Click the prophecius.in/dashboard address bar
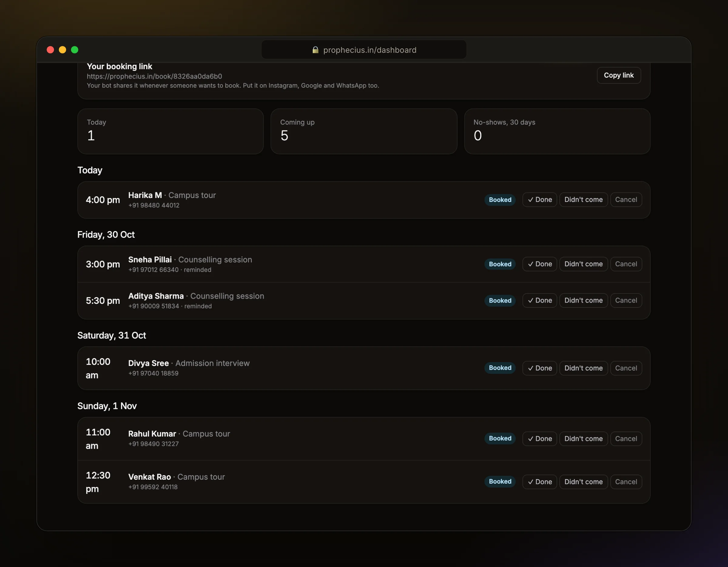 tap(364, 50)
